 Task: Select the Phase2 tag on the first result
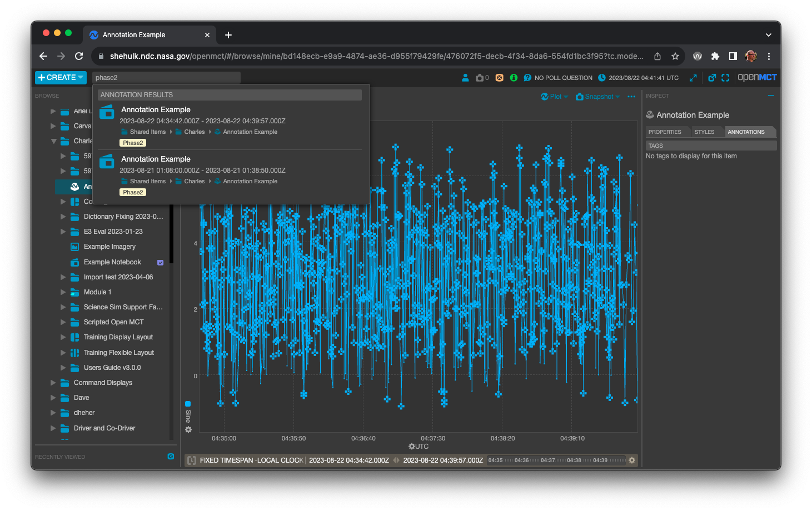[132, 142]
